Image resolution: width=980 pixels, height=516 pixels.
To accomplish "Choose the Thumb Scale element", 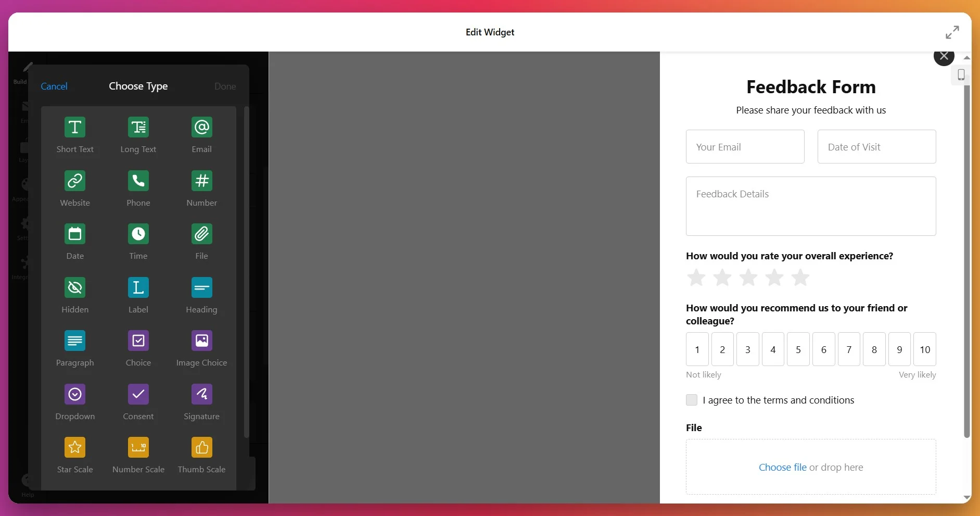I will click(x=202, y=455).
